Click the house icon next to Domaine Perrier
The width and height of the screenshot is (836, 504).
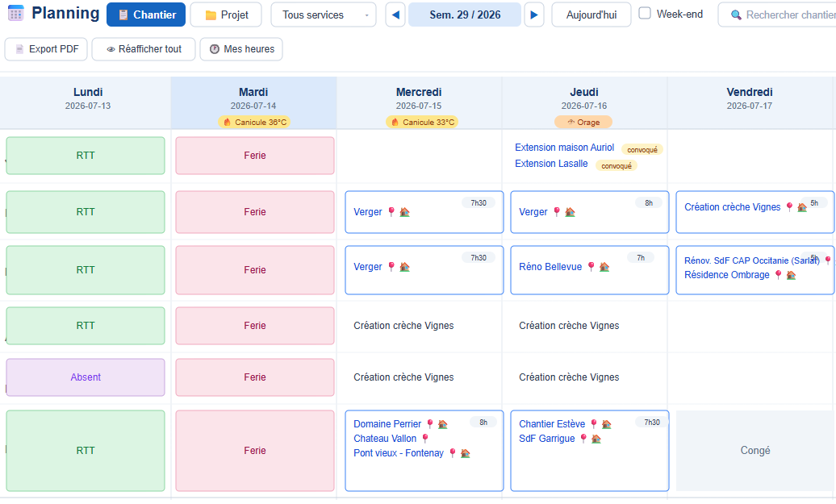442,424
